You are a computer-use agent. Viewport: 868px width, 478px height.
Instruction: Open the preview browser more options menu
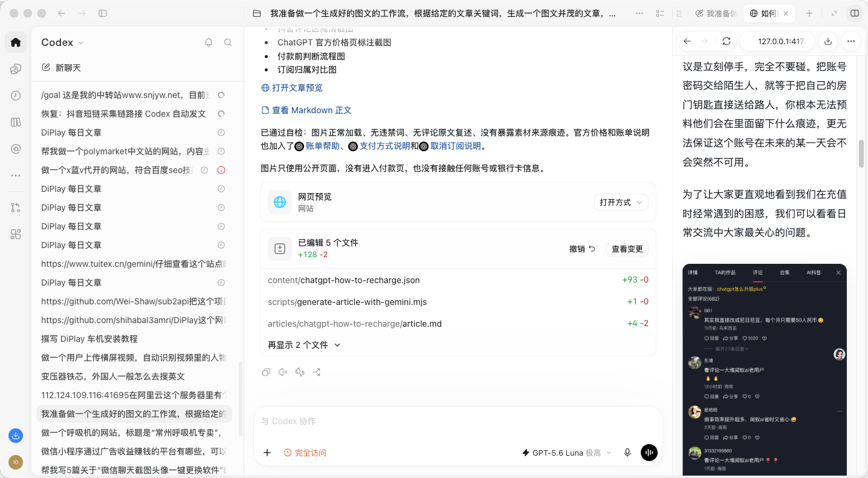pyautogui.click(x=851, y=41)
